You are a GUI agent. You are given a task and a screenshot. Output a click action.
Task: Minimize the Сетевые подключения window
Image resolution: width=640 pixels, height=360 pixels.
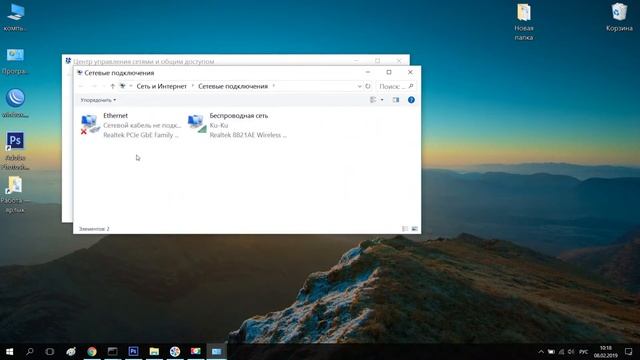click(368, 72)
